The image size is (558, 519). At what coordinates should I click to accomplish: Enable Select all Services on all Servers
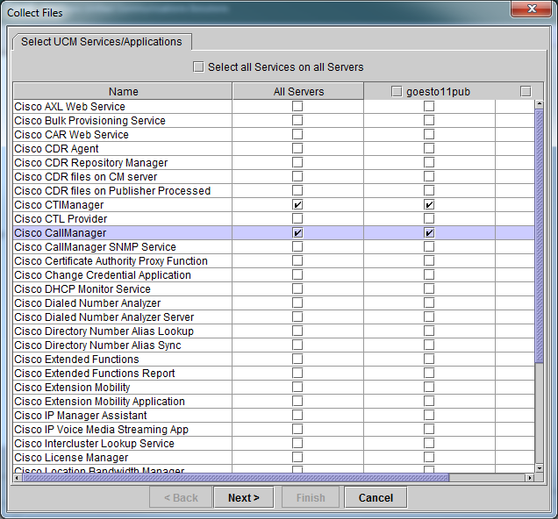tap(199, 67)
